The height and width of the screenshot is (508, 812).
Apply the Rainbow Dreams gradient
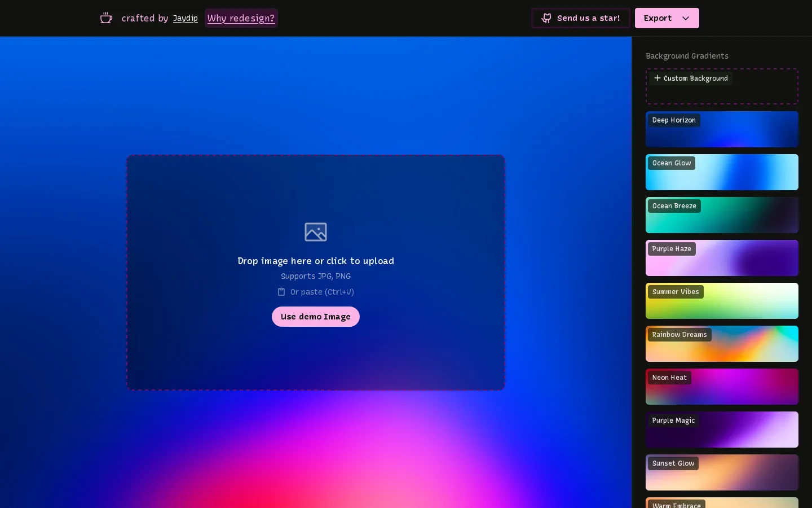click(x=722, y=344)
